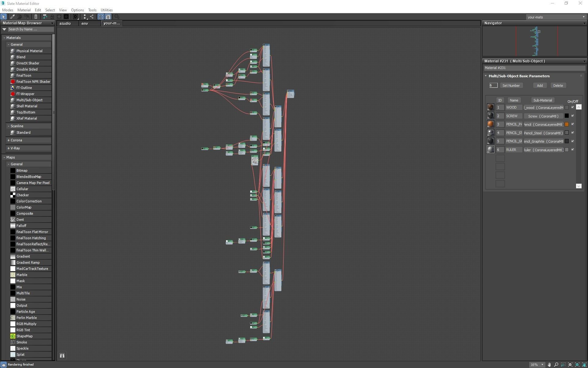Toggle the RULER sub-material On/Off checkbox
588x368 pixels.
[x=572, y=150]
